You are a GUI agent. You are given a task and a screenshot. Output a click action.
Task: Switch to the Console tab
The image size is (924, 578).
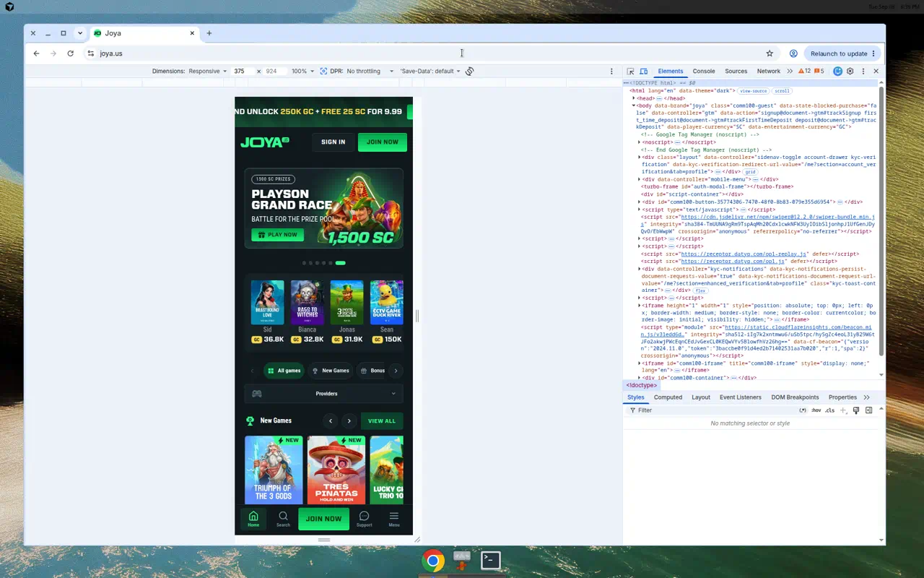pyautogui.click(x=704, y=72)
